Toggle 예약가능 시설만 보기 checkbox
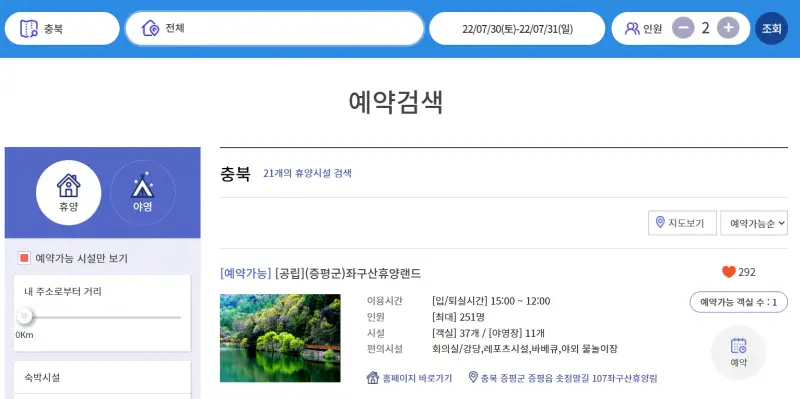The image size is (800, 399). pos(23,258)
